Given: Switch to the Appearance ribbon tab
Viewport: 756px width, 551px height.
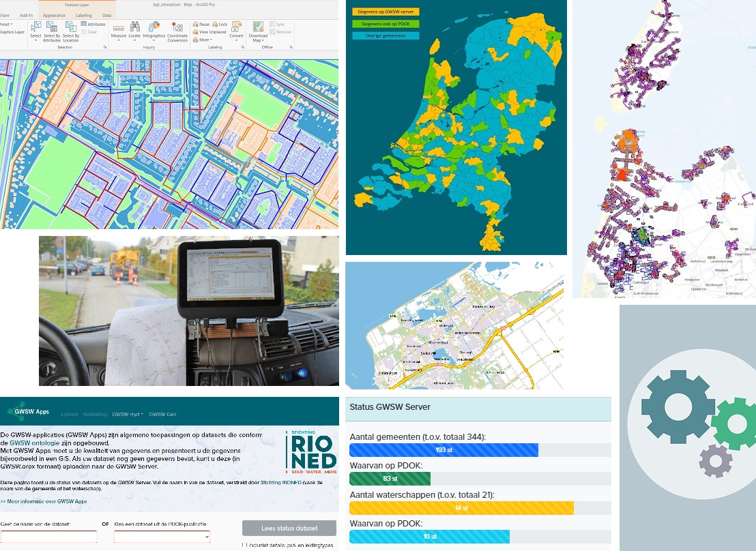Looking at the screenshot, I should point(54,14).
